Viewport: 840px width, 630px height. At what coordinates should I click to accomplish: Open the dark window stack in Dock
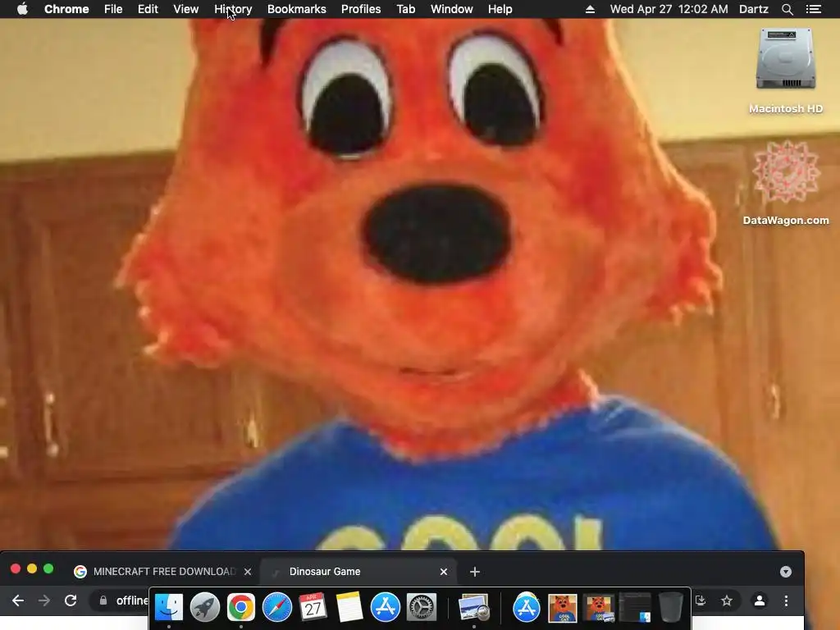pyautogui.click(x=635, y=608)
